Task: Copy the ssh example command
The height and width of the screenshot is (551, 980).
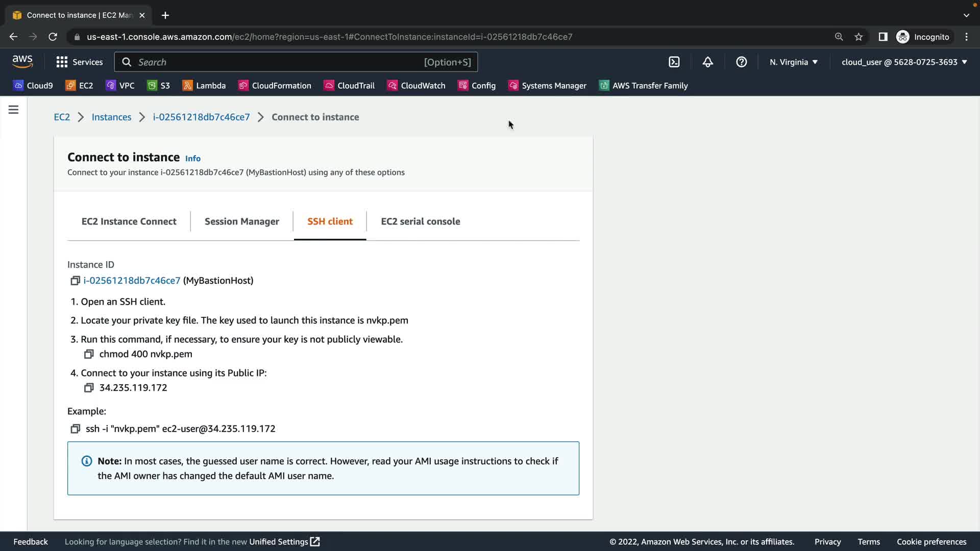Action: pos(75,429)
